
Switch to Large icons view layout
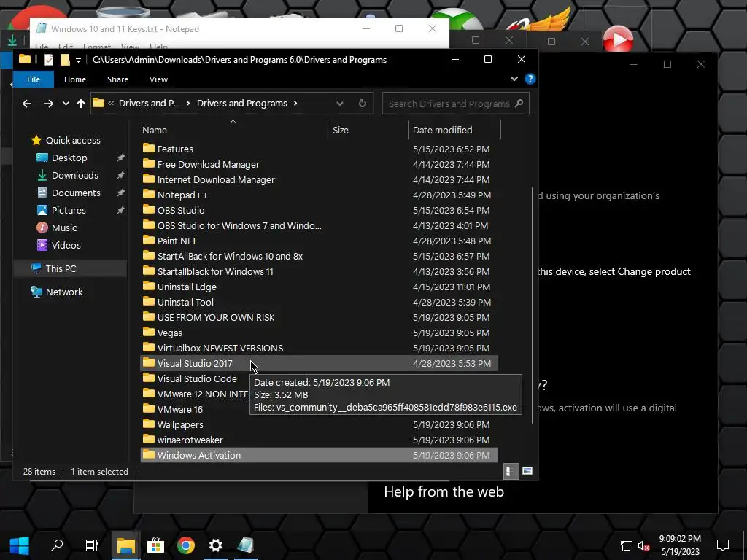[x=527, y=471]
